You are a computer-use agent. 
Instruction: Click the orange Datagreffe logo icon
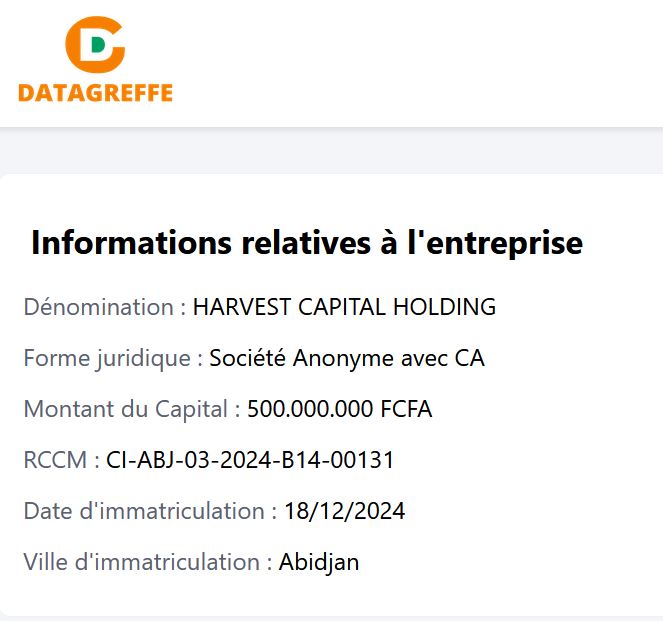click(95, 44)
